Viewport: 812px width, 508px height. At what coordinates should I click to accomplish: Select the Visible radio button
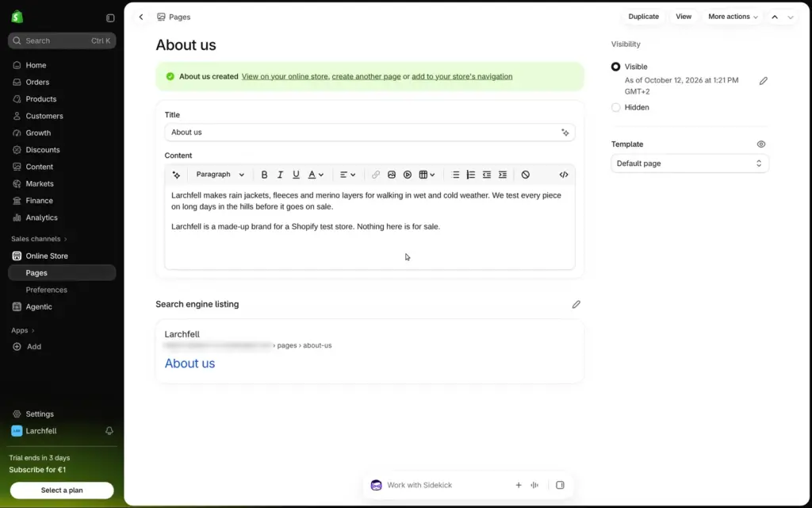615,67
